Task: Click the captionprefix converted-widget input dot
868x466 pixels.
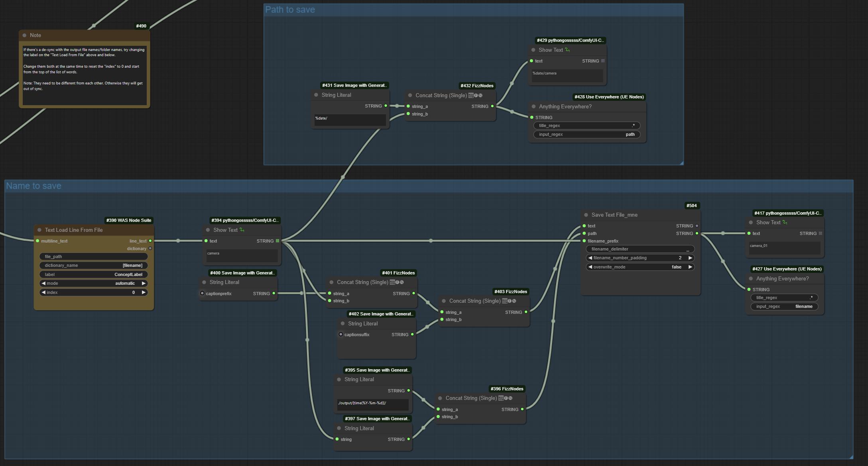Action: click(202, 294)
